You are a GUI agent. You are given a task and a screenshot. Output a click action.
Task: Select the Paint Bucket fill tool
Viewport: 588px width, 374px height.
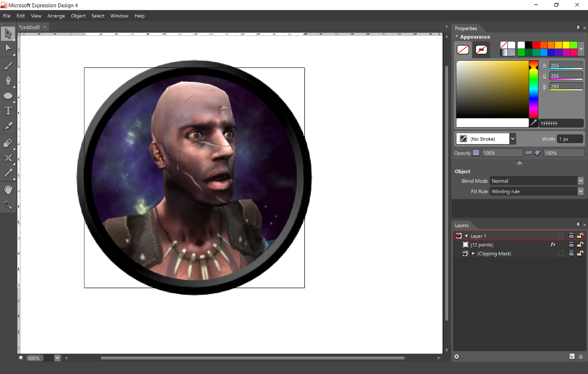click(x=8, y=143)
